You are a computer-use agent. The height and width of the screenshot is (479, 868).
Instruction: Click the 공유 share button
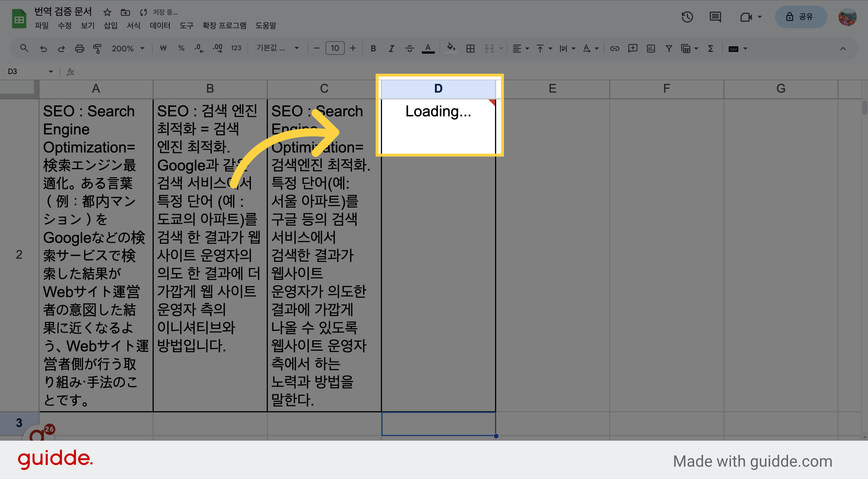point(800,17)
